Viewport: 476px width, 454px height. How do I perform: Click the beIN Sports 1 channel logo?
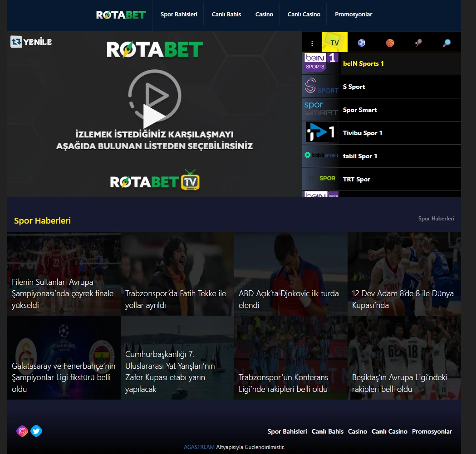(x=321, y=63)
